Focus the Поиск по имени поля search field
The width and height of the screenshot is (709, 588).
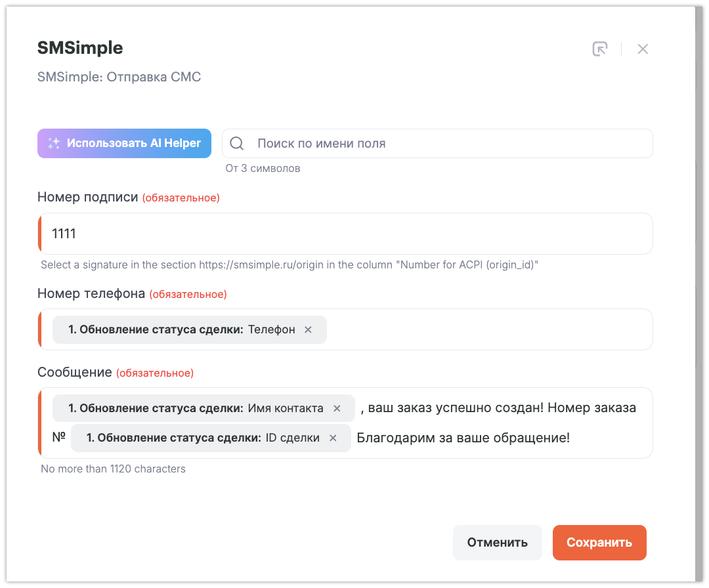(x=446, y=144)
